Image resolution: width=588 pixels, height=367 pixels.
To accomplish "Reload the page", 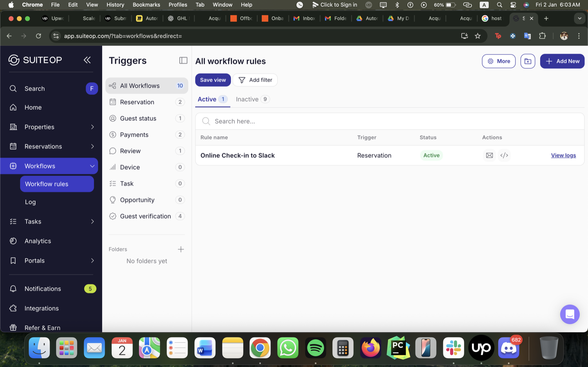I will tap(38, 36).
